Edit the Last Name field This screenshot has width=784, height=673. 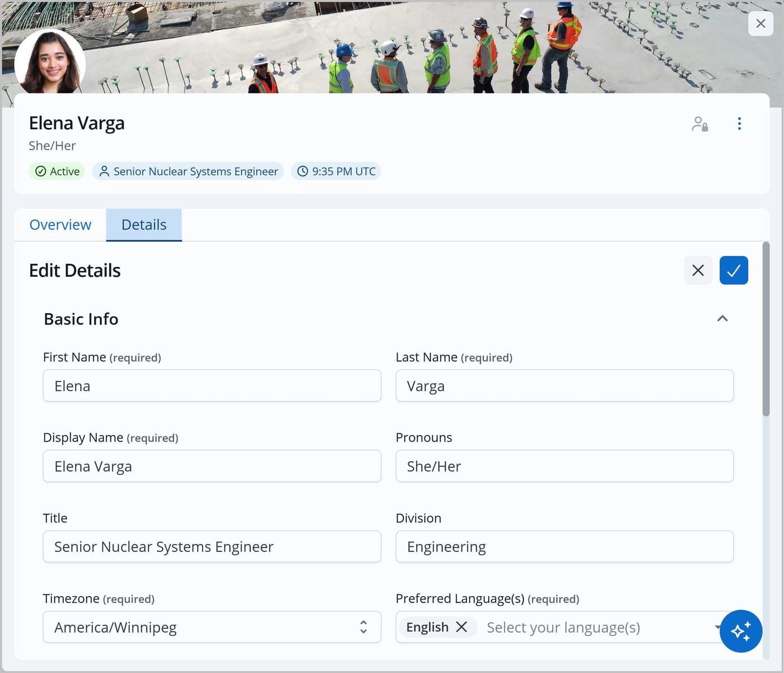pos(564,386)
